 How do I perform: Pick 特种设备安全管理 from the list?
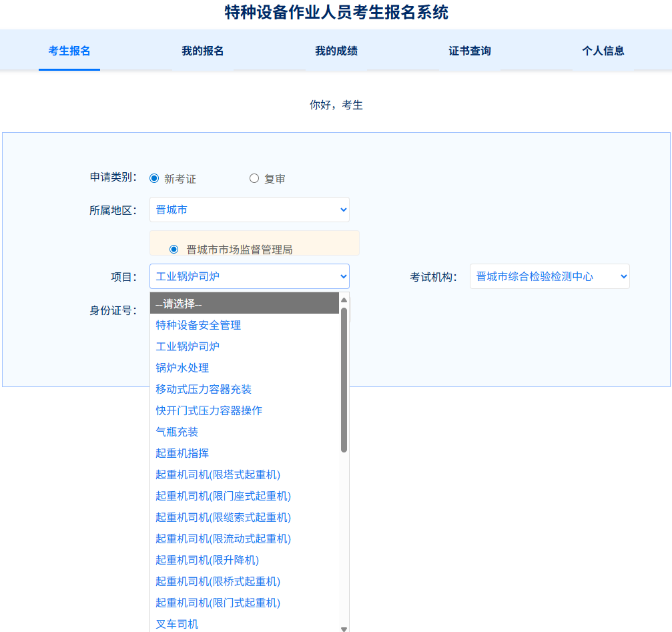[198, 325]
